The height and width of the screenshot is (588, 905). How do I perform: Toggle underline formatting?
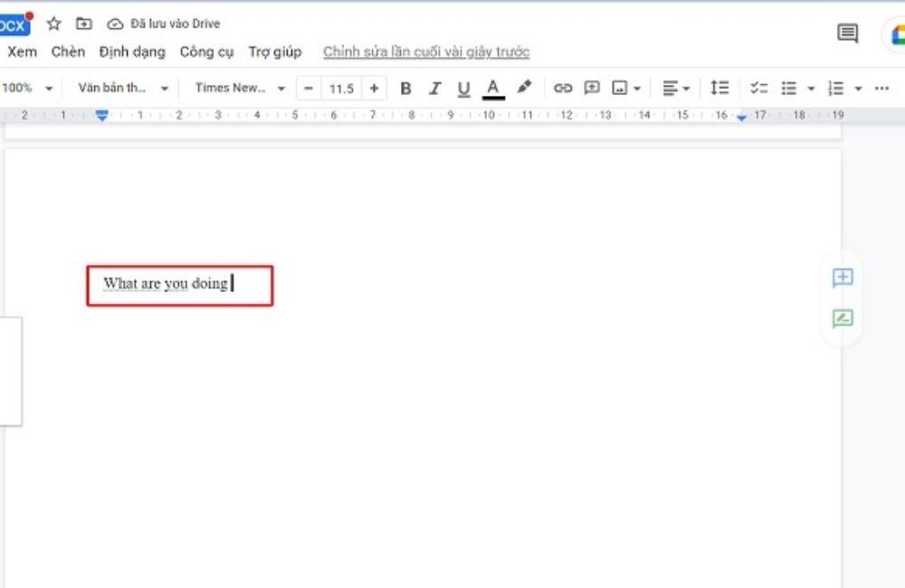click(463, 88)
